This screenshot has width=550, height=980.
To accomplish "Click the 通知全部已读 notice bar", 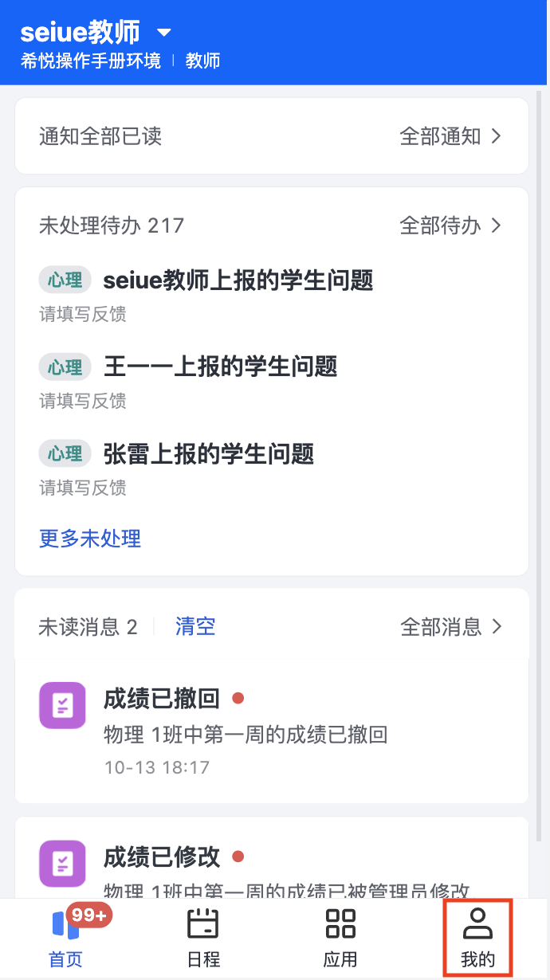I will pos(272,136).
